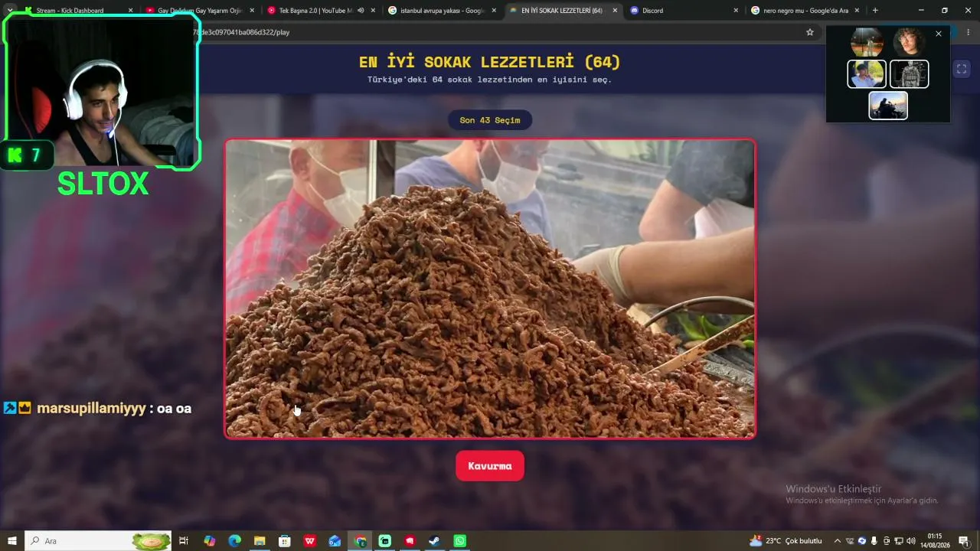Open network settings from the tray
Viewport: 980px width, 551px height.
click(x=899, y=541)
